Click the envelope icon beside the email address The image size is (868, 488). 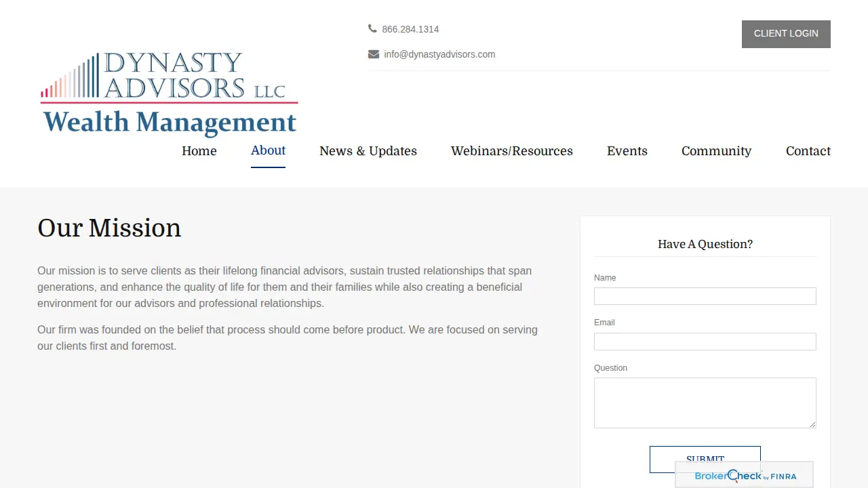(374, 54)
